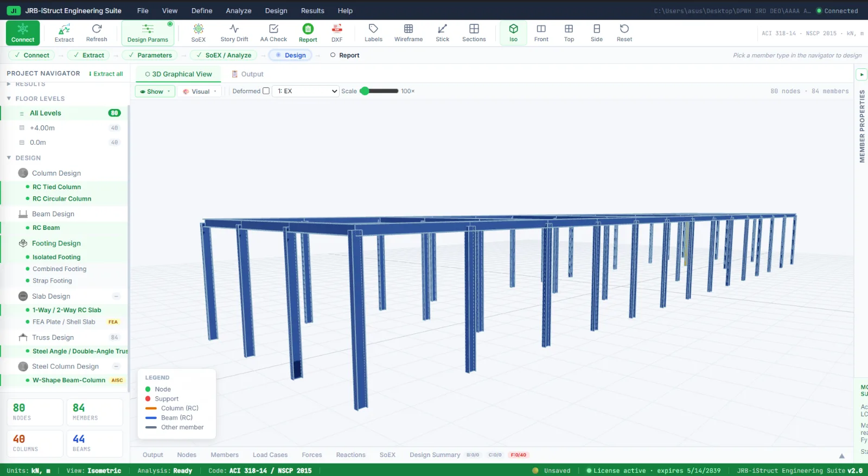Expand the bottom output panel arrow

click(x=842, y=455)
